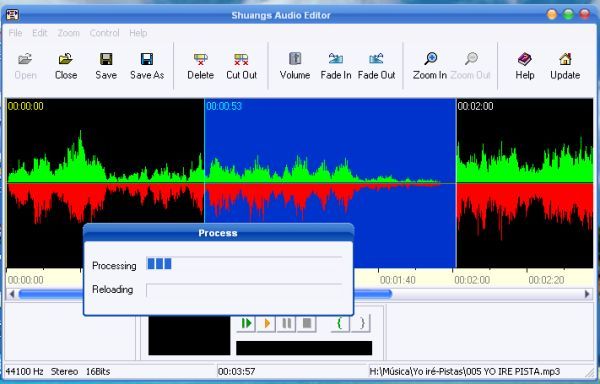
Task: Click the file path in status bar
Action: [465, 371]
